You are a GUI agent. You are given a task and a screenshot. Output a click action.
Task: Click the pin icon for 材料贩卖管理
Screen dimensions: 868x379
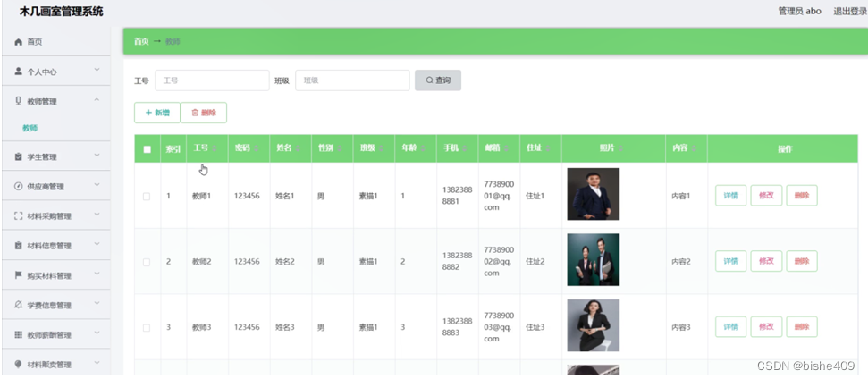[x=18, y=364]
